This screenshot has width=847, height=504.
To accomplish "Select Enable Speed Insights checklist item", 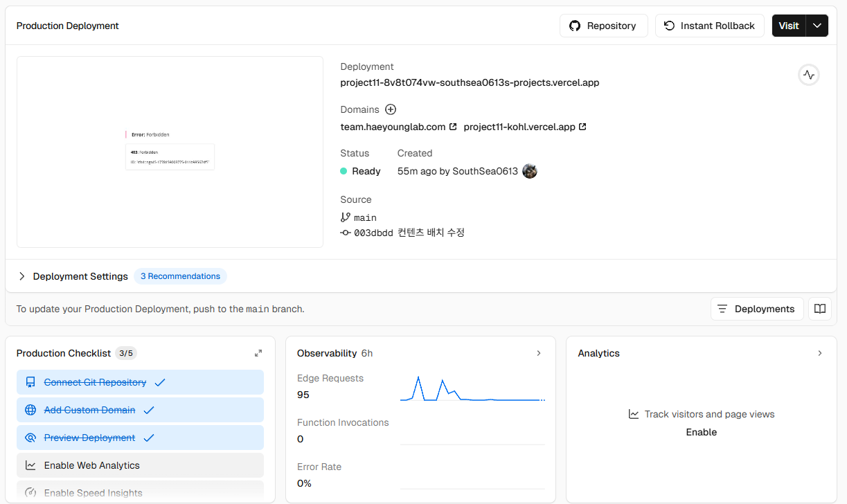I will [x=140, y=492].
